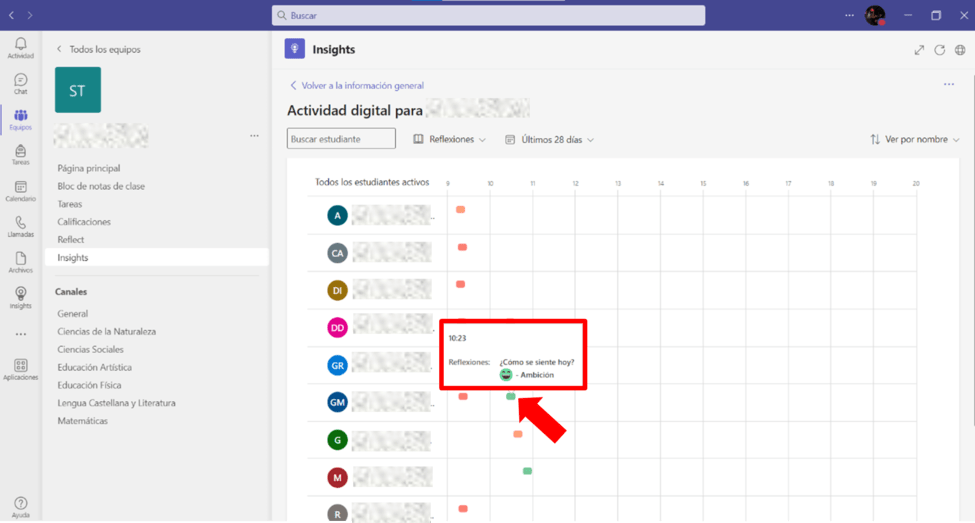Open the Ver por nombre sort dropdown
The image size is (975, 523).
point(915,140)
